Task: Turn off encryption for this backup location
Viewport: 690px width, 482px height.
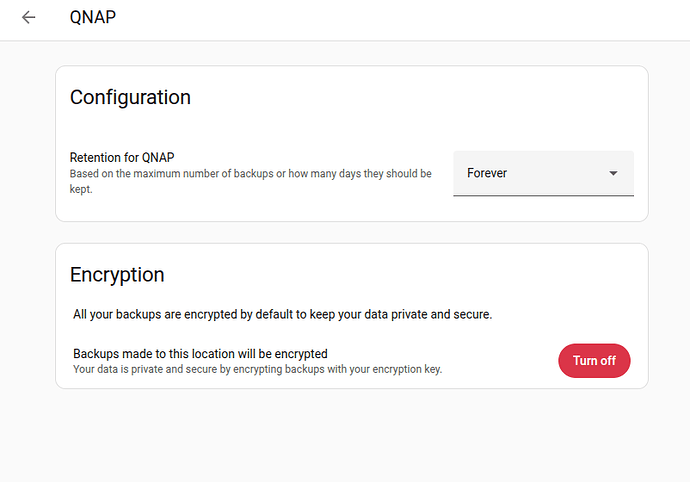Action: [594, 361]
